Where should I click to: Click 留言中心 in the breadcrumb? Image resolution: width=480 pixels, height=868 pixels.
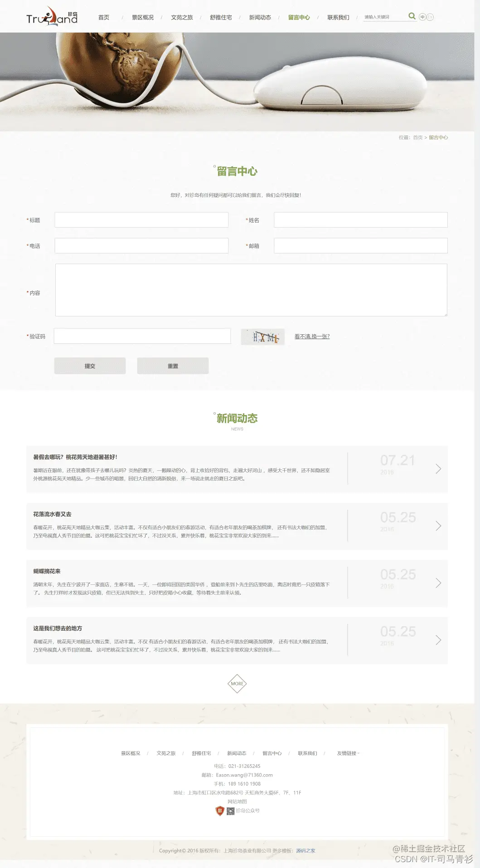tap(438, 137)
